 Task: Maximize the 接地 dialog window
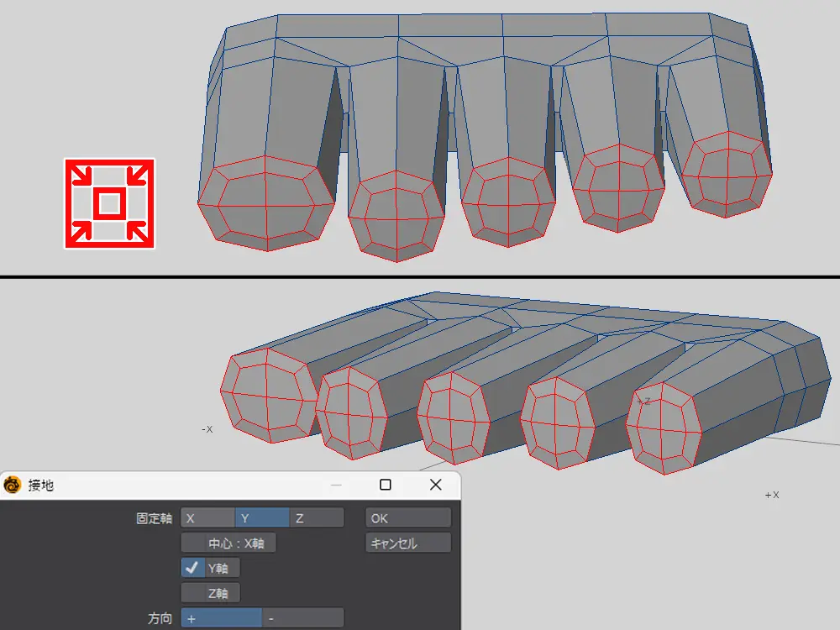pyautogui.click(x=386, y=485)
